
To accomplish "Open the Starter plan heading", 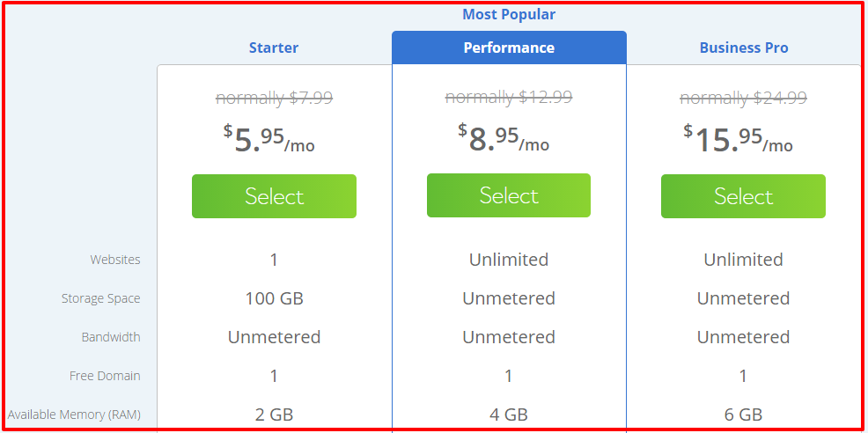I will click(274, 48).
